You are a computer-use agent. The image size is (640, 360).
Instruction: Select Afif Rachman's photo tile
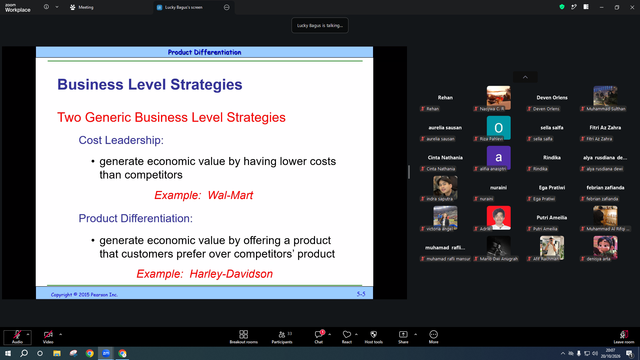[552, 248]
